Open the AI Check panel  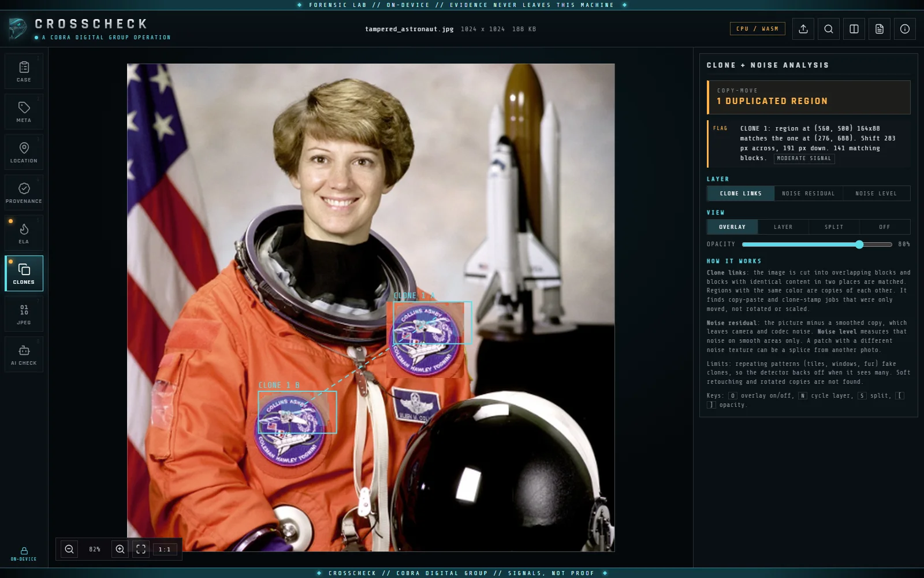pyautogui.click(x=24, y=355)
